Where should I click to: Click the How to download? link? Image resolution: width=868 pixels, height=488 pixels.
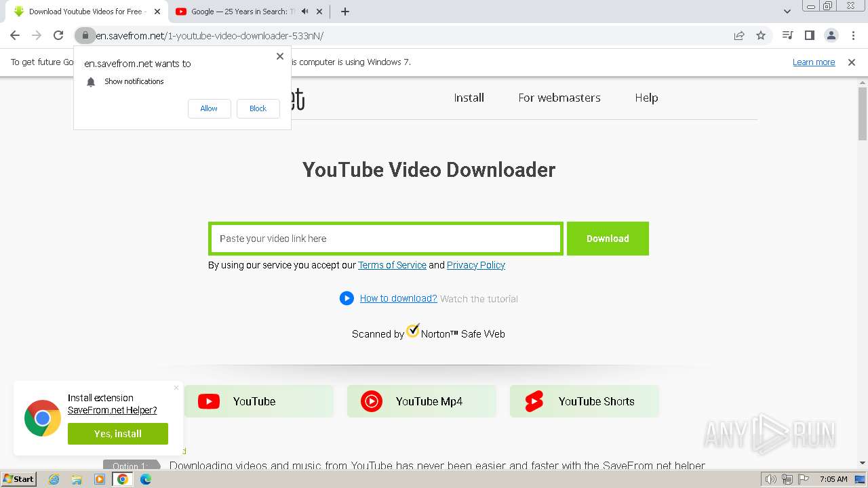398,298
